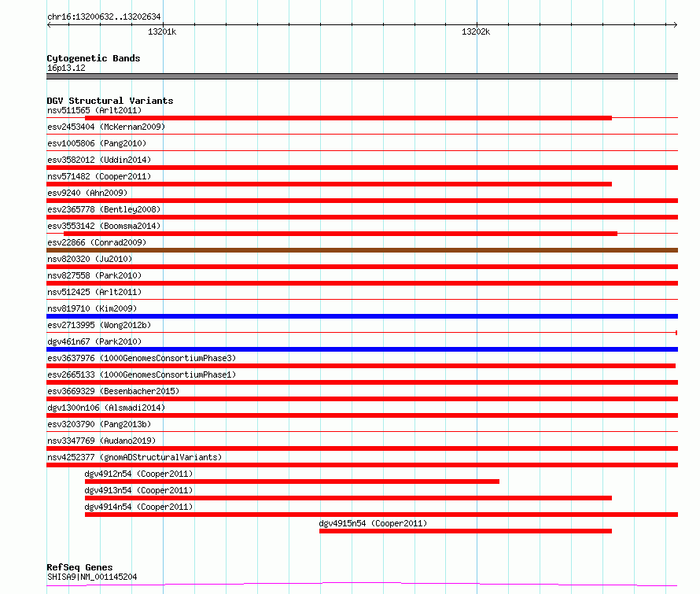
Task: Click the 13202k ruler position label
Action: tap(476, 31)
